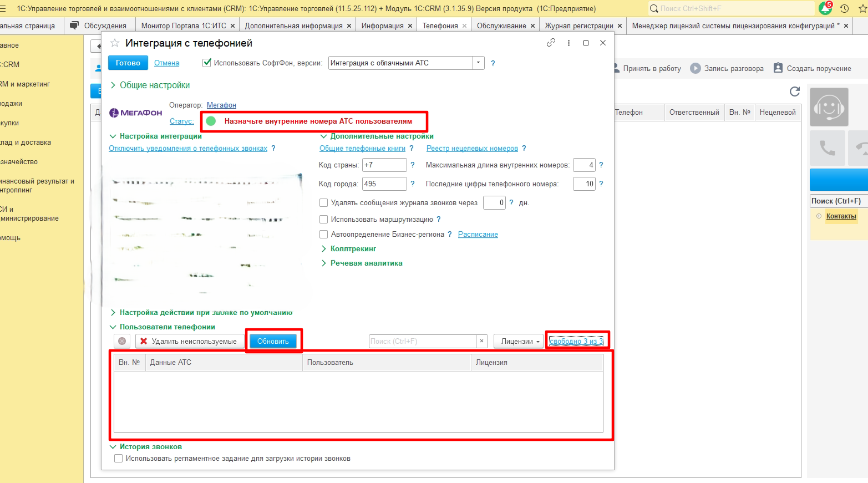This screenshot has width=868, height=483.
Task: Close the Обсуждения tab-adjacent Монитор Портала tab
Action: (x=232, y=26)
